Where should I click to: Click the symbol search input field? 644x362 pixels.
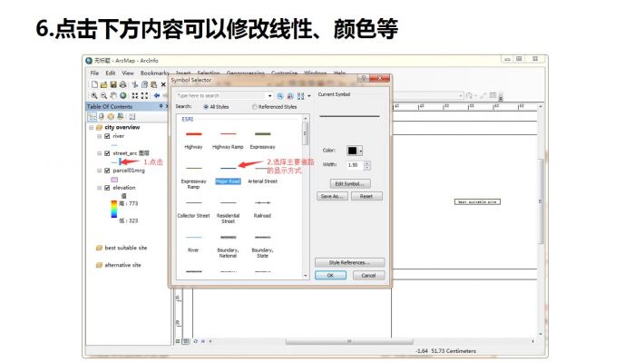pos(221,96)
